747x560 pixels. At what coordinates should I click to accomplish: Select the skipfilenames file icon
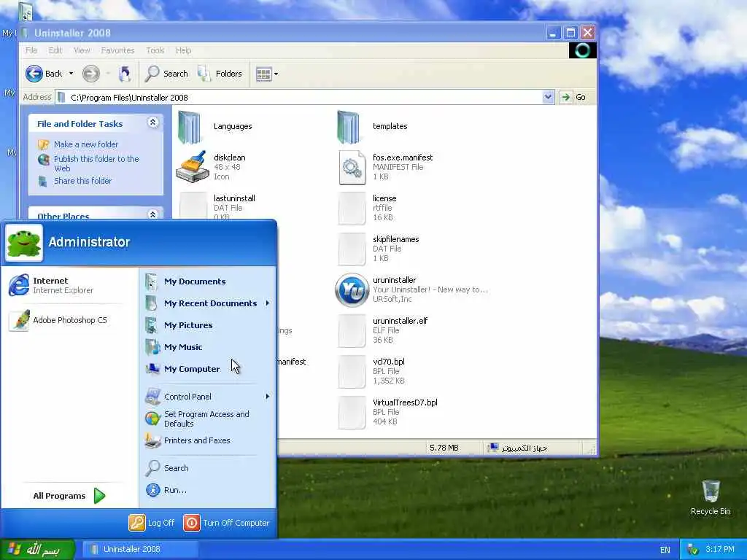[x=352, y=249]
